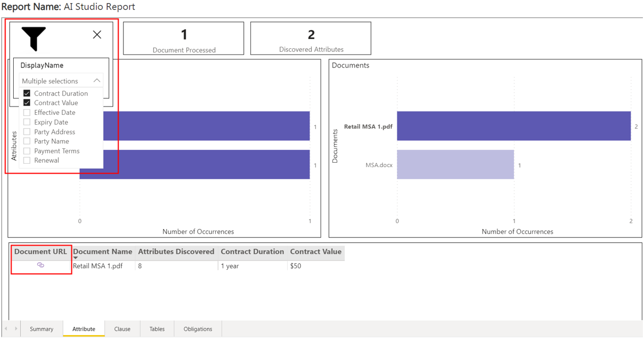This screenshot has height=339, width=644.
Task: Click the black filter funnel icon
Action: [33, 38]
